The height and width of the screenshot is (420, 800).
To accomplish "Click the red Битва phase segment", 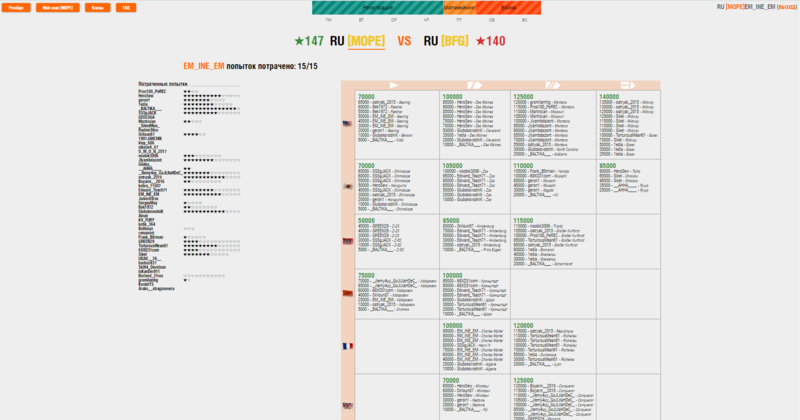I will coord(510,7).
